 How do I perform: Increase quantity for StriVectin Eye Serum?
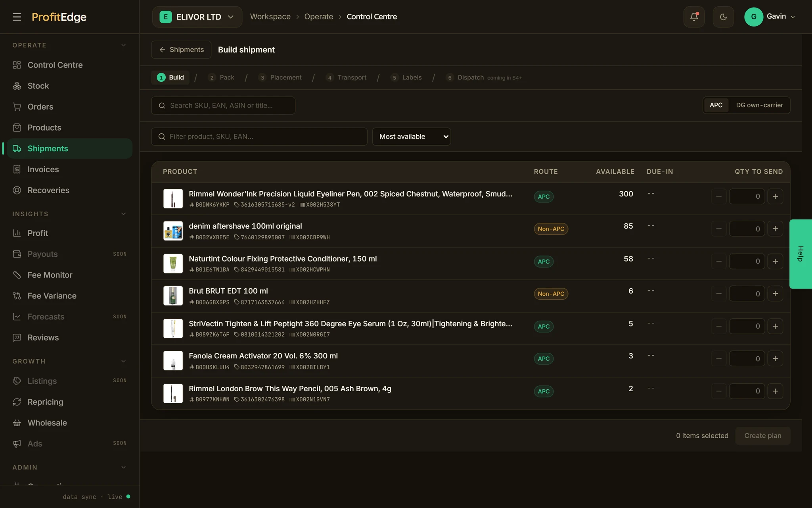click(775, 326)
